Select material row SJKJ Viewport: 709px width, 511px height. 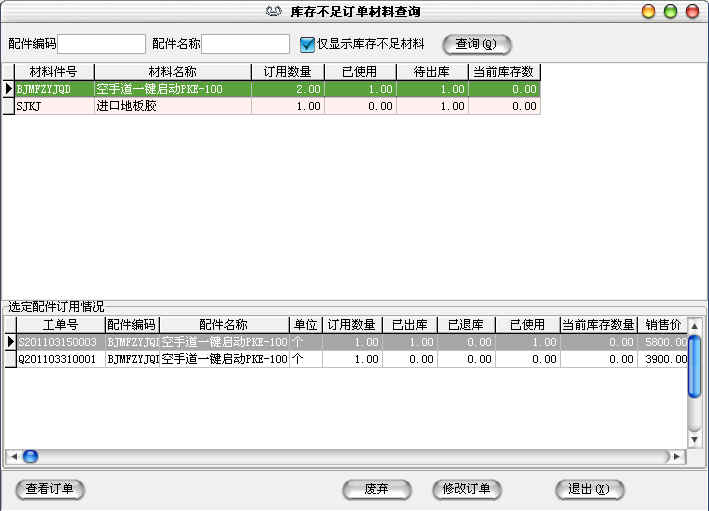(x=277, y=106)
